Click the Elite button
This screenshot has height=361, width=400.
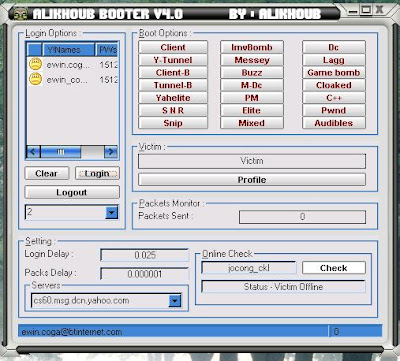pos(252,110)
